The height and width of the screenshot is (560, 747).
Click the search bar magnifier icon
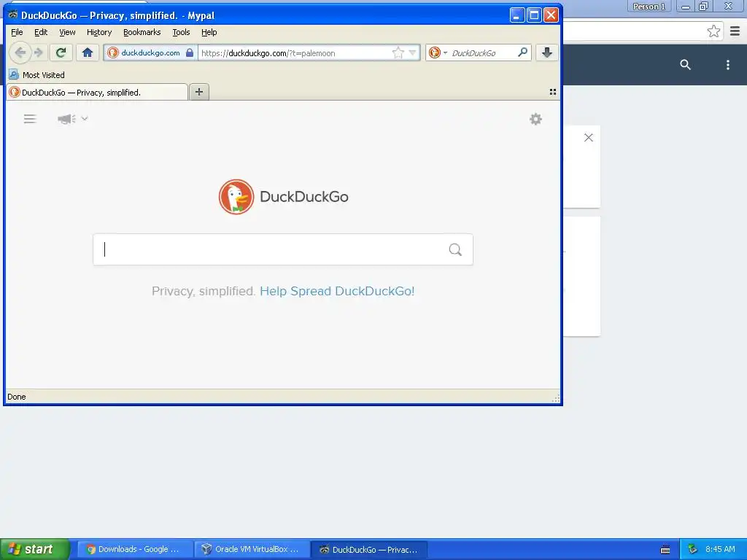point(522,52)
